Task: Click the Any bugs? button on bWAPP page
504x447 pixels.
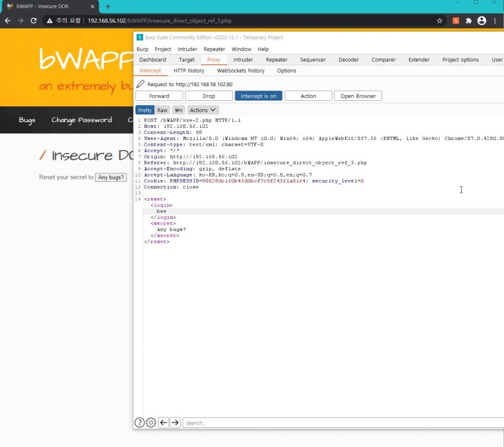Action: tap(111, 178)
